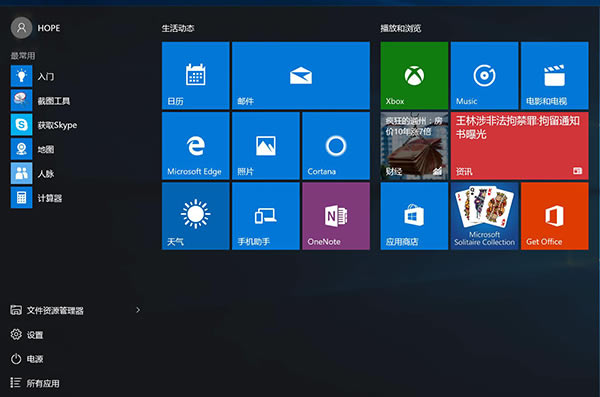Open the 应用商店 store tile
The image size is (600, 397).
pos(414,216)
